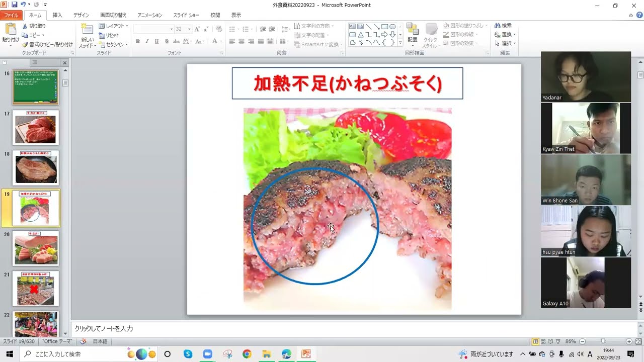644x362 pixels.
Task: Expand the shapes gallery more arrow
Action: point(400,43)
